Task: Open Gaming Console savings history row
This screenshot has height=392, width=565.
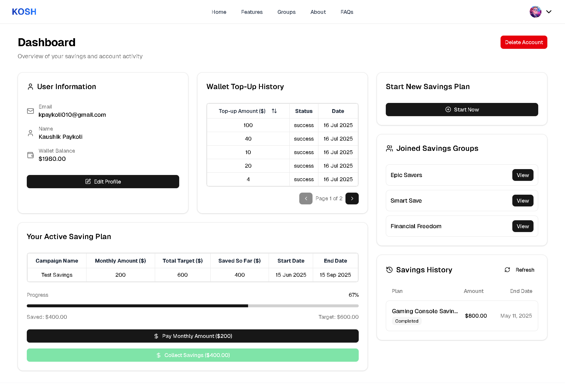Action: (462, 316)
